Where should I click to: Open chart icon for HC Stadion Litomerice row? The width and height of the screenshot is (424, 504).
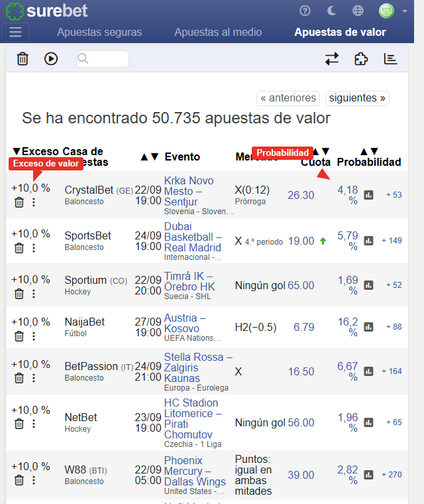tap(368, 422)
